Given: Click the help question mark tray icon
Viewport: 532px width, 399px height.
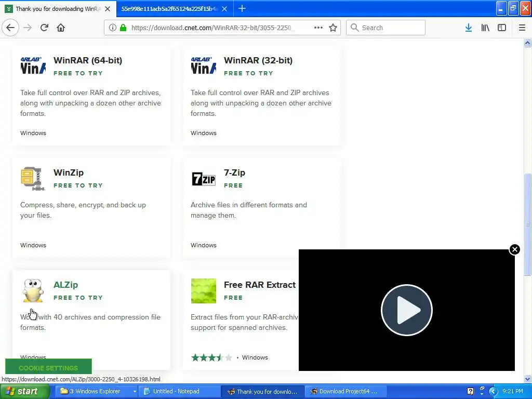Looking at the screenshot, I should [x=470, y=391].
